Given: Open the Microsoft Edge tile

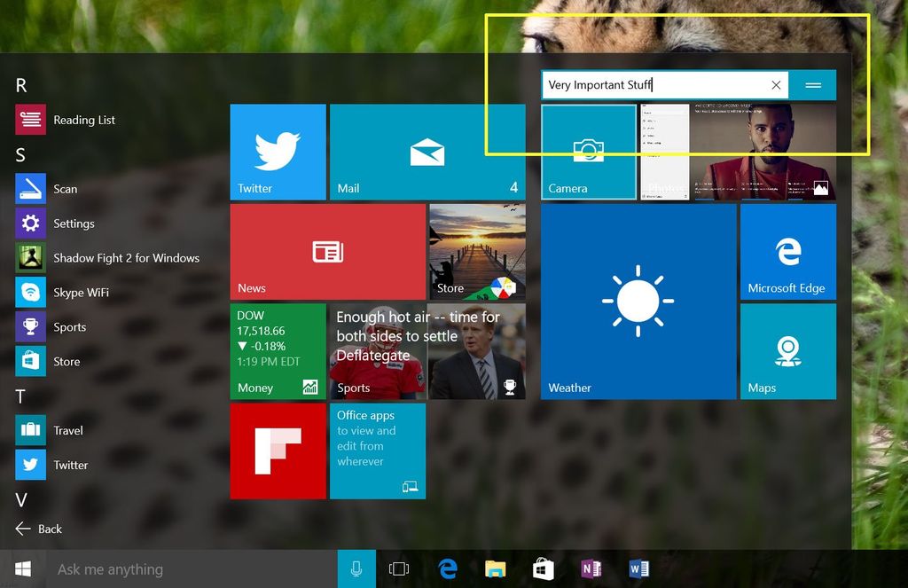Looking at the screenshot, I should pyautogui.click(x=787, y=250).
